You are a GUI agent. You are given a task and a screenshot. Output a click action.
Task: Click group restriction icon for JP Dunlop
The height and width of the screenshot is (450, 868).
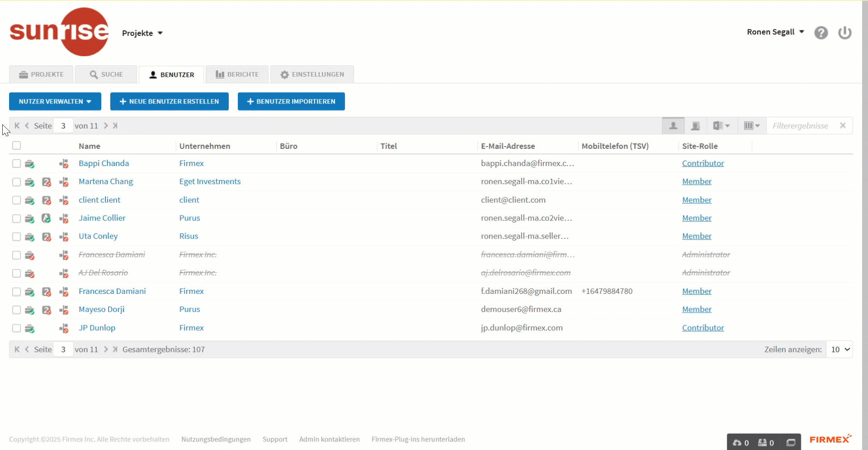coord(64,328)
